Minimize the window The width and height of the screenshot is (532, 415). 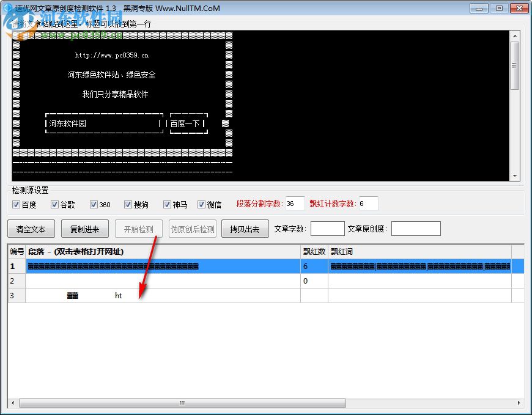coord(479,8)
